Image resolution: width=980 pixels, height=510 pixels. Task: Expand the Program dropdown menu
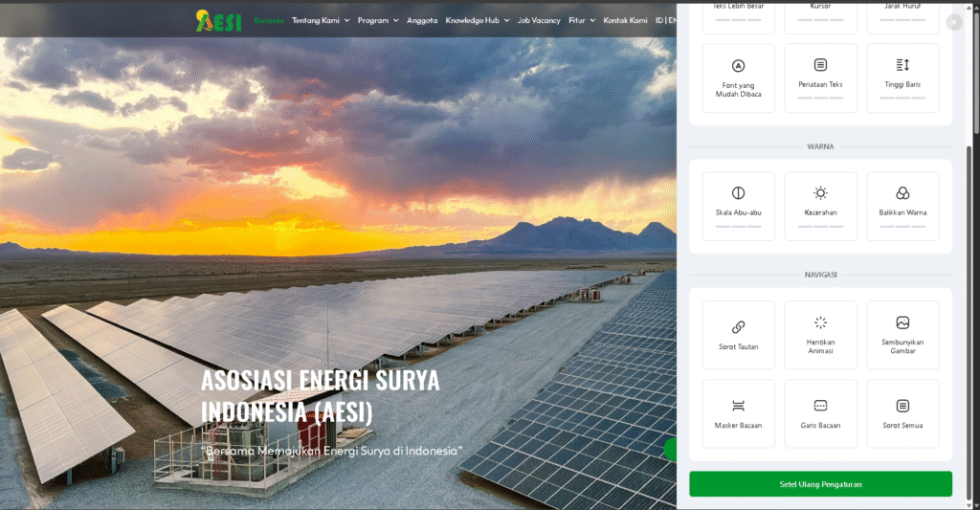[378, 21]
